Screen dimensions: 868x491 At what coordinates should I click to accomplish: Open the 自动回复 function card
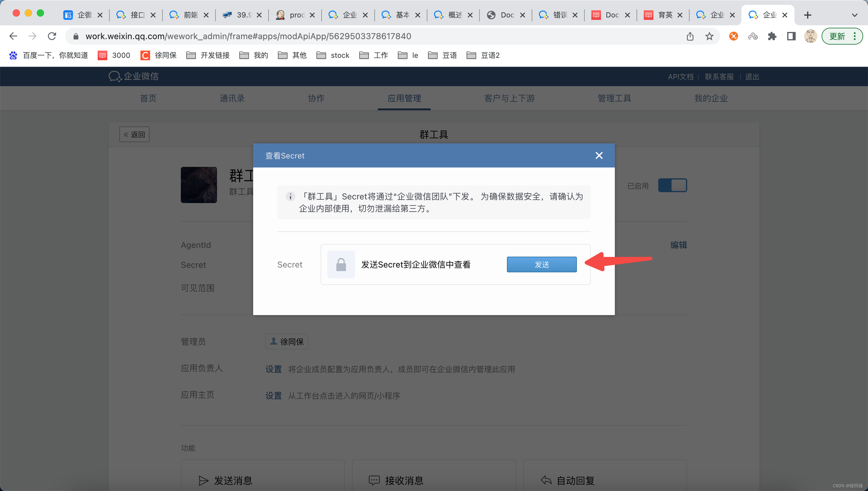click(605, 475)
